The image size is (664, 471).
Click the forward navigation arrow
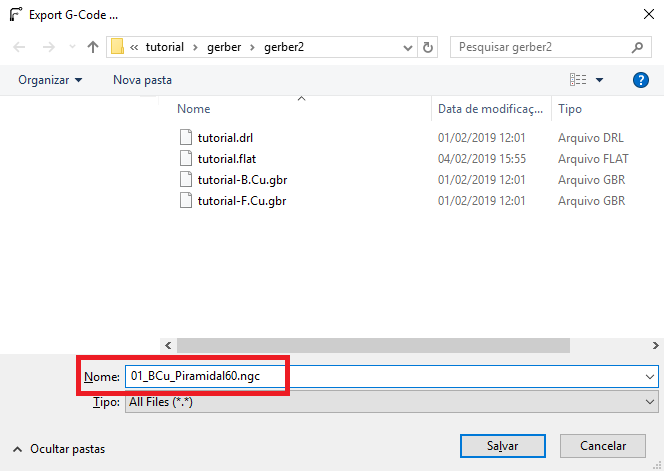coord(49,47)
